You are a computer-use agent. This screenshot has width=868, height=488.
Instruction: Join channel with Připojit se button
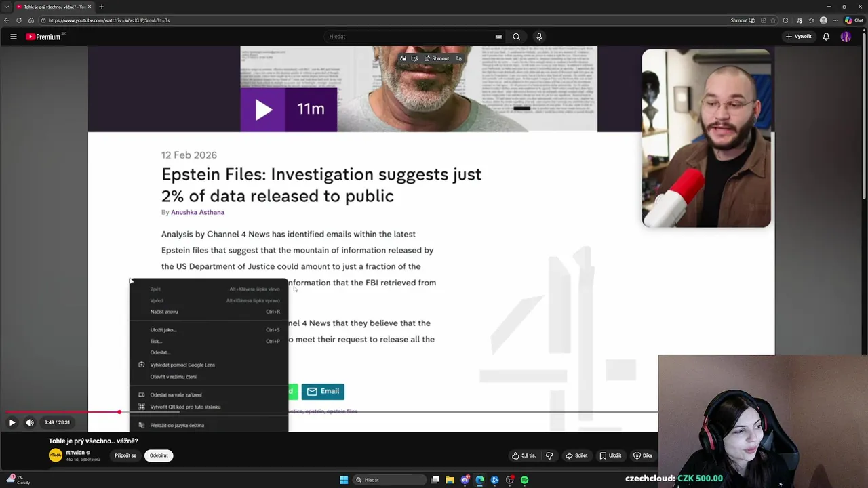[125, 455]
